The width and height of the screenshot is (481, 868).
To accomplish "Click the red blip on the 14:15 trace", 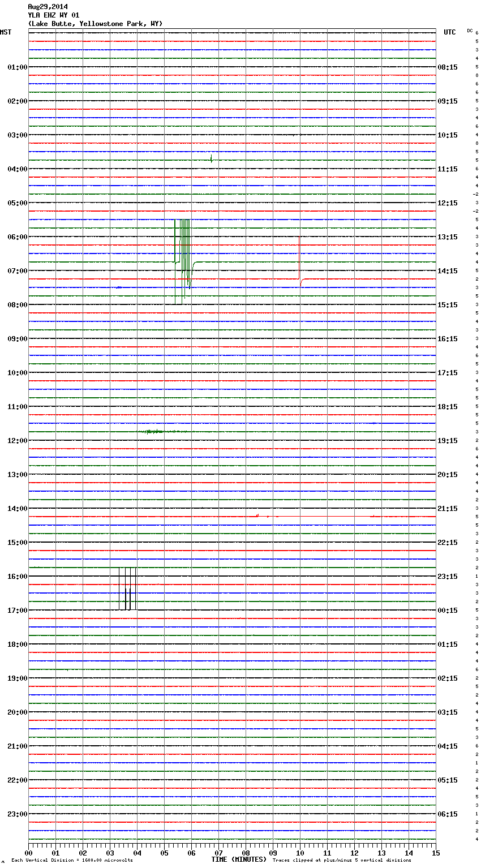I will pos(258,515).
